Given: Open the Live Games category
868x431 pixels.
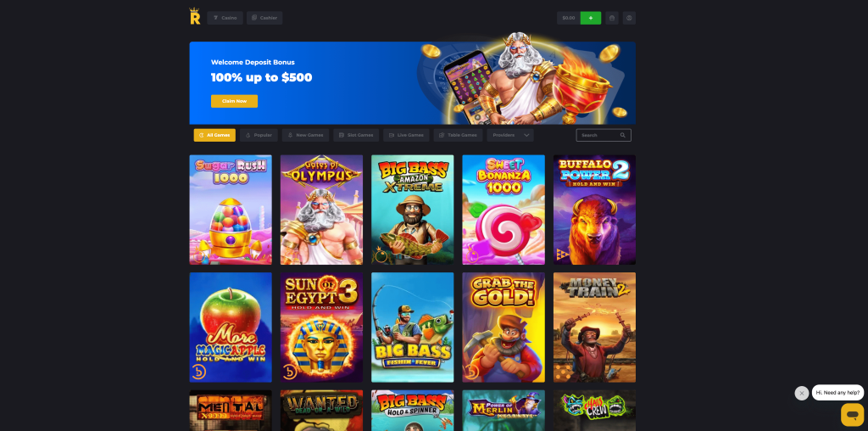Looking at the screenshot, I should click(406, 135).
